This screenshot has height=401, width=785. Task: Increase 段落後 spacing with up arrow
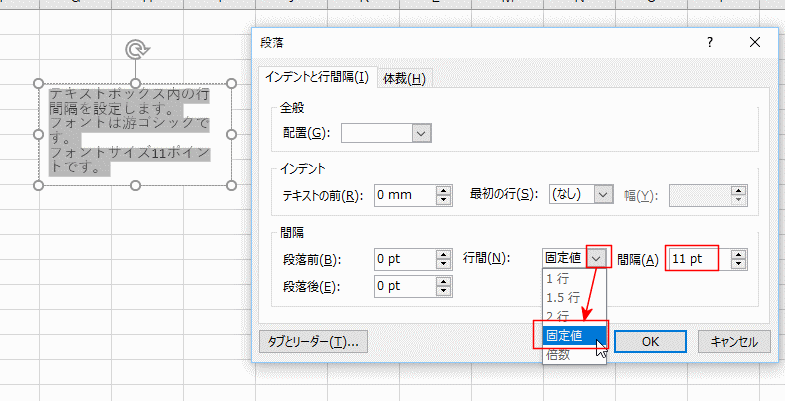click(x=444, y=281)
